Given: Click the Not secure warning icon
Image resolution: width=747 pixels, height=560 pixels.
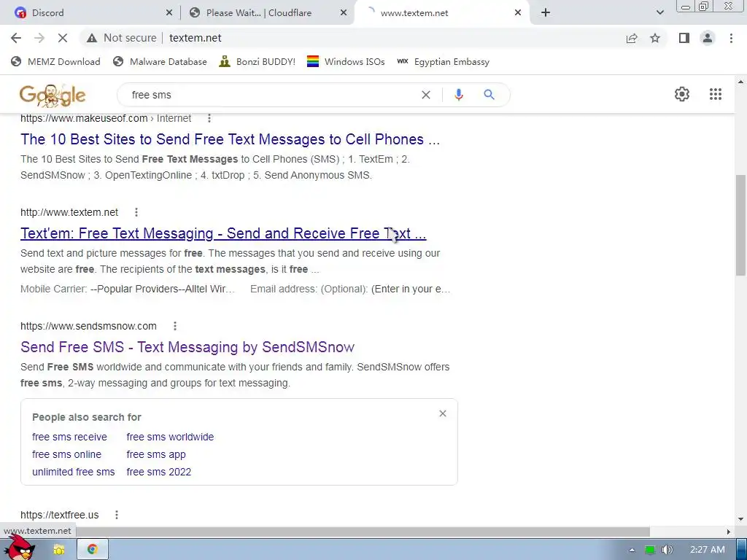Looking at the screenshot, I should (92, 38).
